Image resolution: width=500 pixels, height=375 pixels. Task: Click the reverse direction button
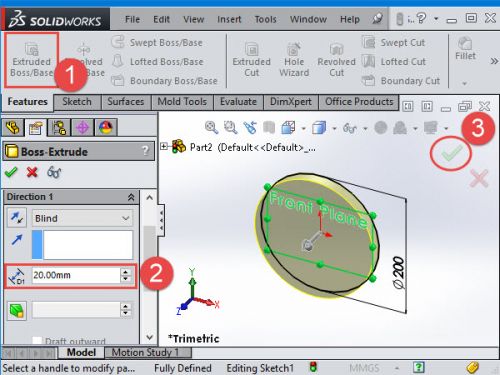17,218
